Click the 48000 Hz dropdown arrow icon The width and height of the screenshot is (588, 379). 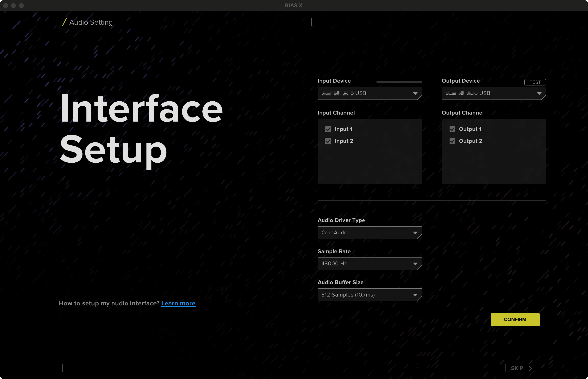tap(415, 264)
